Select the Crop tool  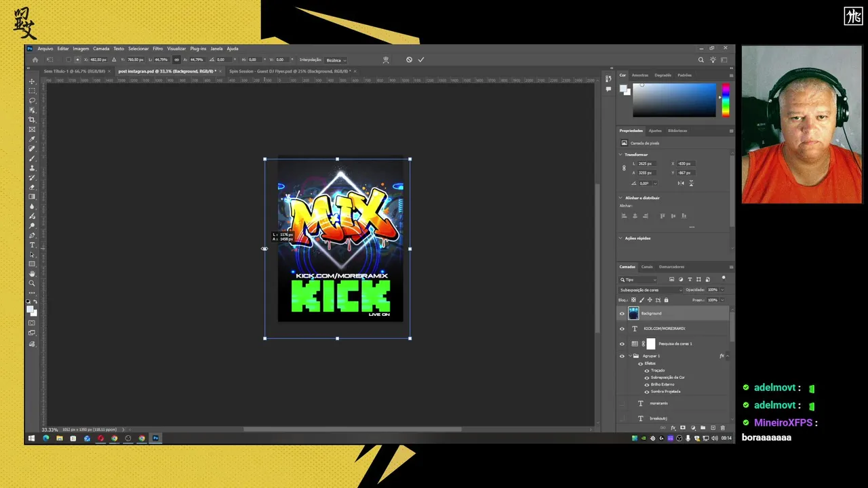pos(32,120)
